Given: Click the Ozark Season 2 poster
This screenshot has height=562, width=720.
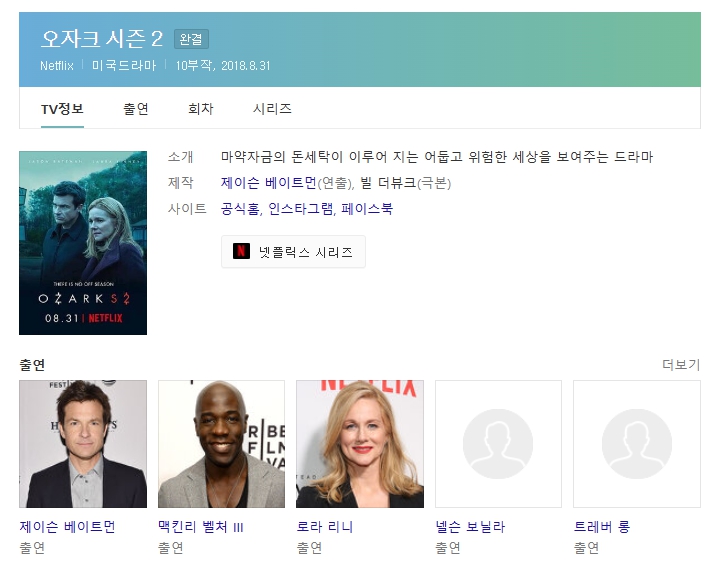Looking at the screenshot, I should tap(83, 243).
